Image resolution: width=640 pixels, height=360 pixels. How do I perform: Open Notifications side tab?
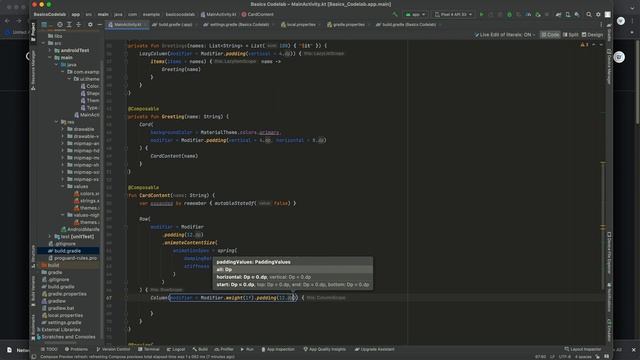(609, 297)
